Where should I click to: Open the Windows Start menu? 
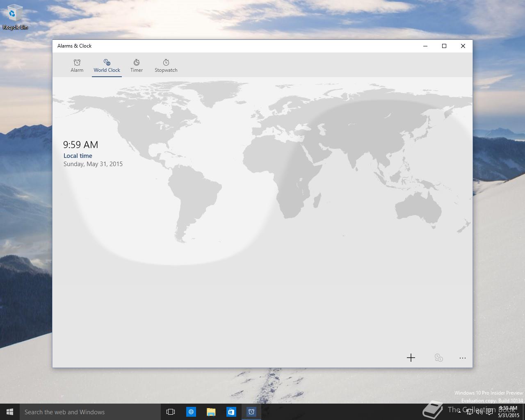tap(10, 412)
